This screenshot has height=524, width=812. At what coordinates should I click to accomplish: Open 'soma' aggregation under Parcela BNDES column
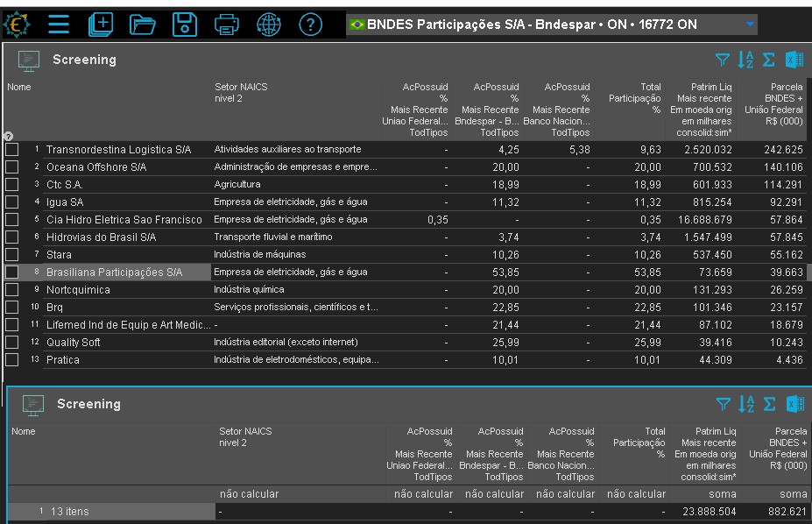pos(794,494)
